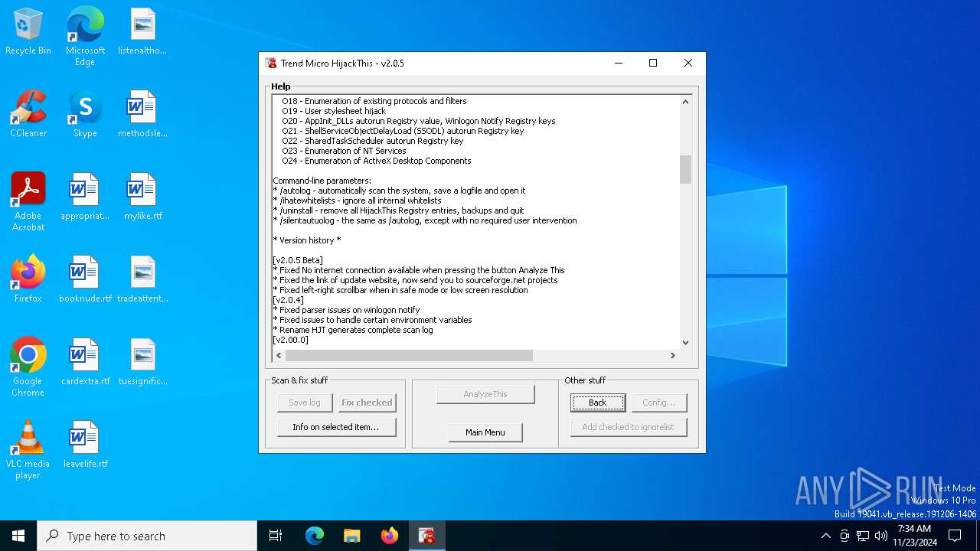Show hidden system tray icons

pos(825,536)
